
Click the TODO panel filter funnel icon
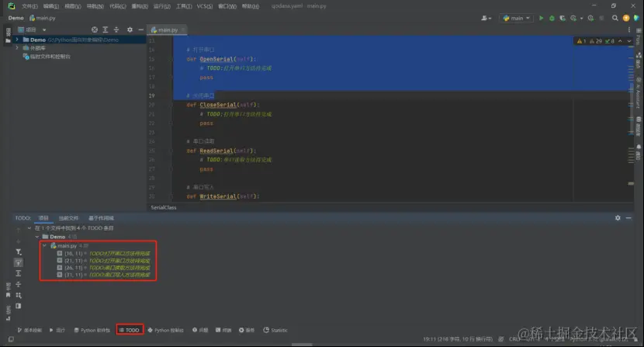tap(19, 252)
